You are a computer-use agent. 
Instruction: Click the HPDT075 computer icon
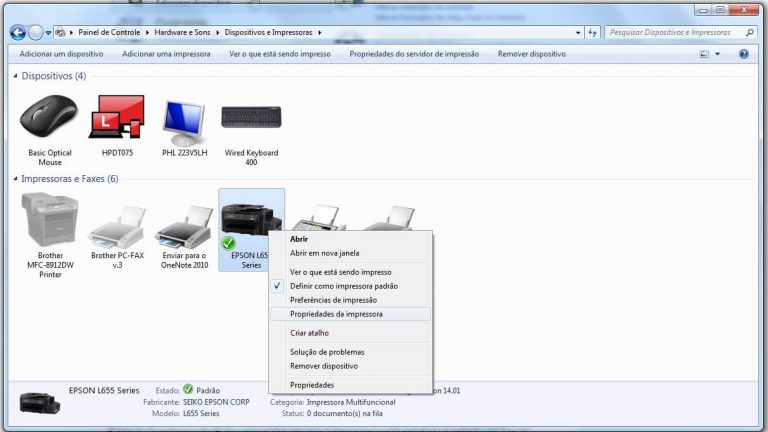(x=116, y=120)
